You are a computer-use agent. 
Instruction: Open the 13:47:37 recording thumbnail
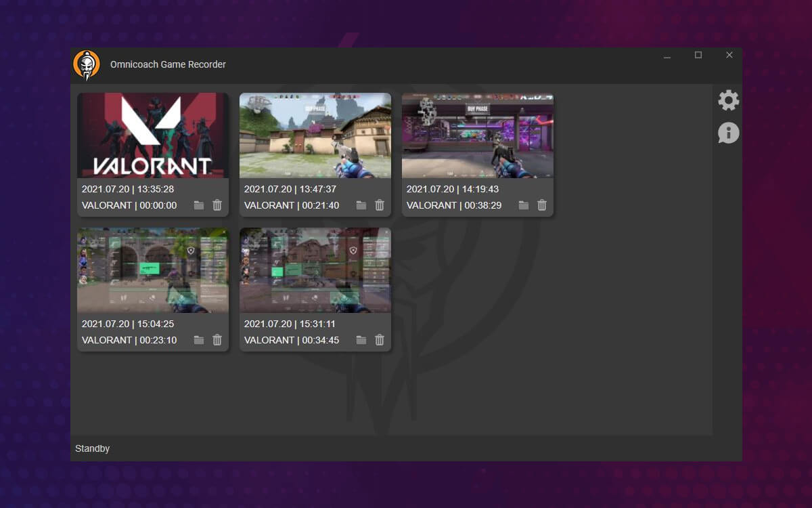(315, 135)
